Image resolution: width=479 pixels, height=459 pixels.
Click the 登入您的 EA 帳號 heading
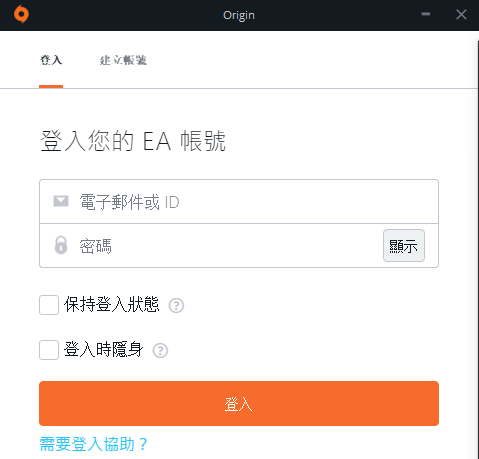pyautogui.click(x=133, y=141)
